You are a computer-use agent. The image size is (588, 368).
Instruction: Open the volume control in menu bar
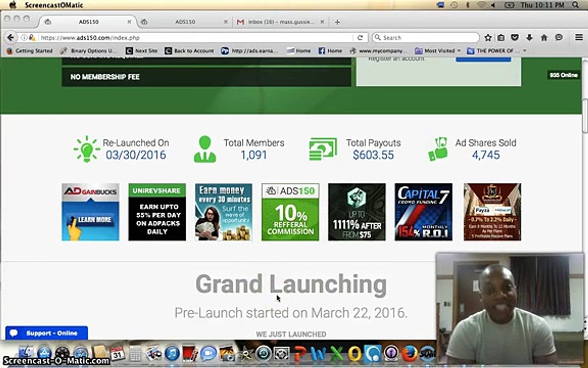pyautogui.click(x=494, y=5)
